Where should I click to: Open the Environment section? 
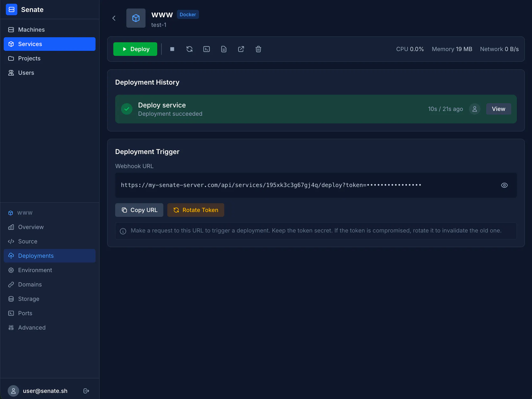click(x=49, y=270)
